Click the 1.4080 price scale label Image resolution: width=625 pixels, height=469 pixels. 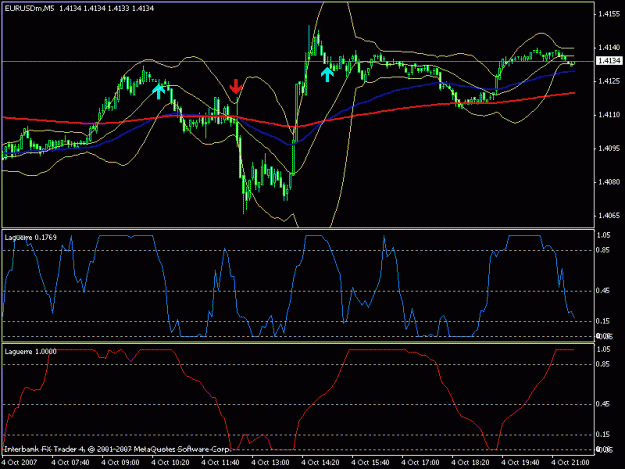pyautogui.click(x=609, y=182)
